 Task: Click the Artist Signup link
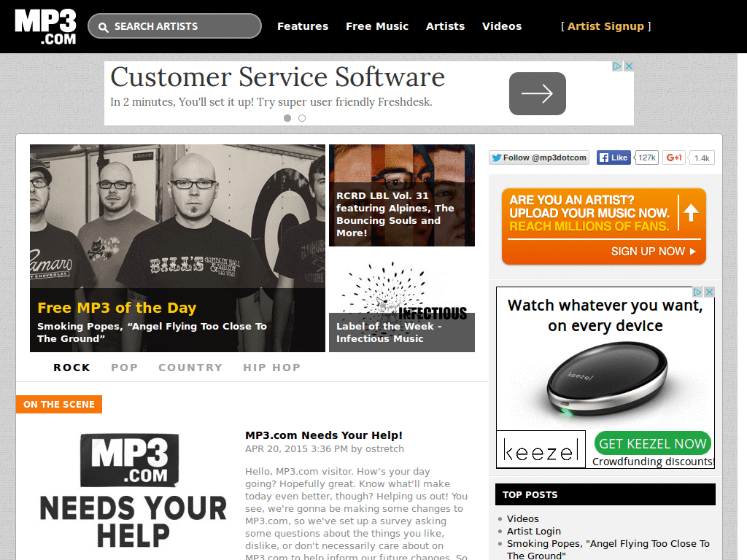[x=605, y=26]
